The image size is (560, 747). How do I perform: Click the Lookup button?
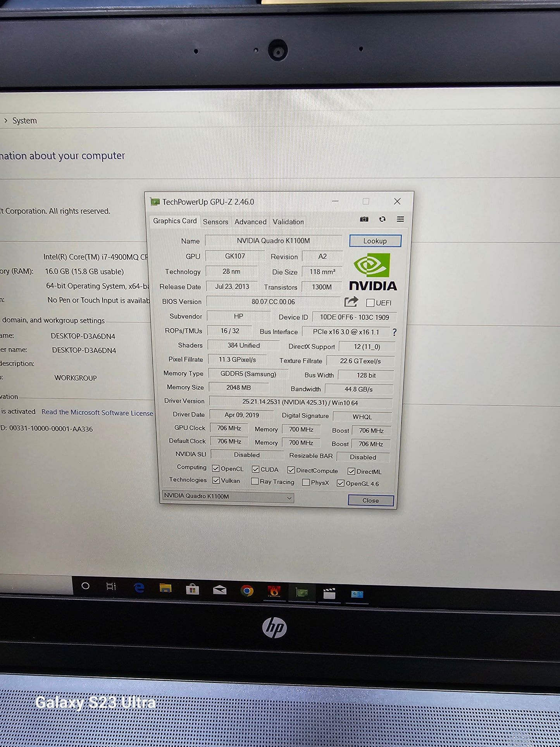[x=375, y=241]
